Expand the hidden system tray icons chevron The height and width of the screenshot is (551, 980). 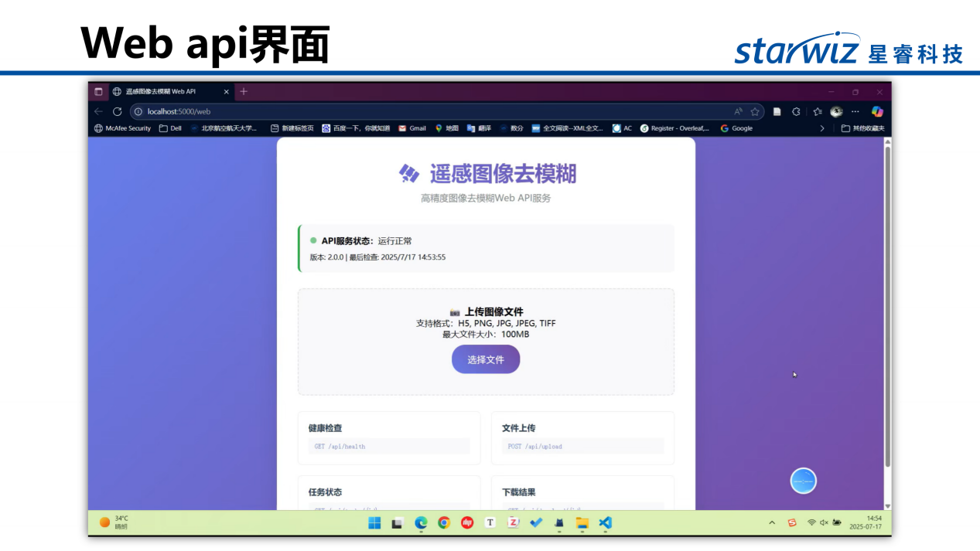click(771, 523)
